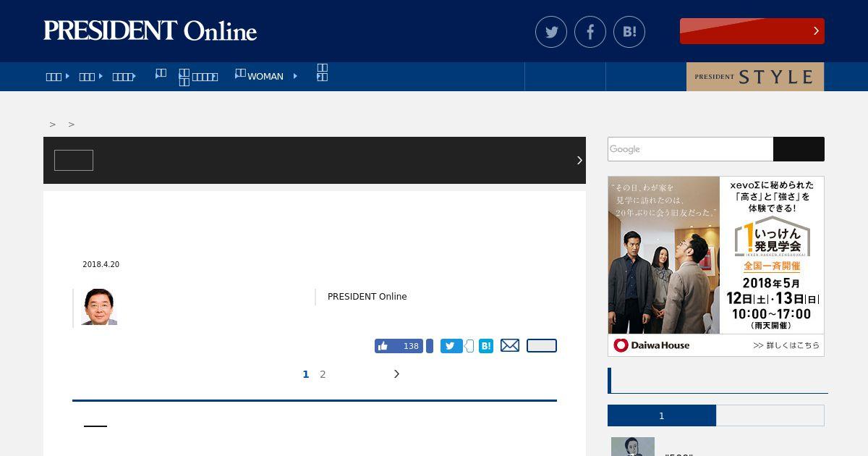The image size is (868, 456).
Task: Click the article date 2018.4.20
Action: 101,265
